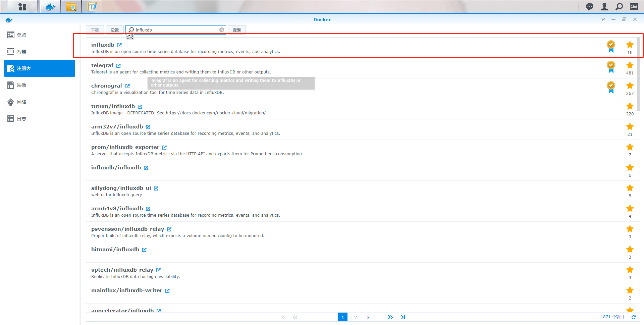The image size is (644, 325).
Task: Open Text Editor from the taskbar
Action: point(92,7)
